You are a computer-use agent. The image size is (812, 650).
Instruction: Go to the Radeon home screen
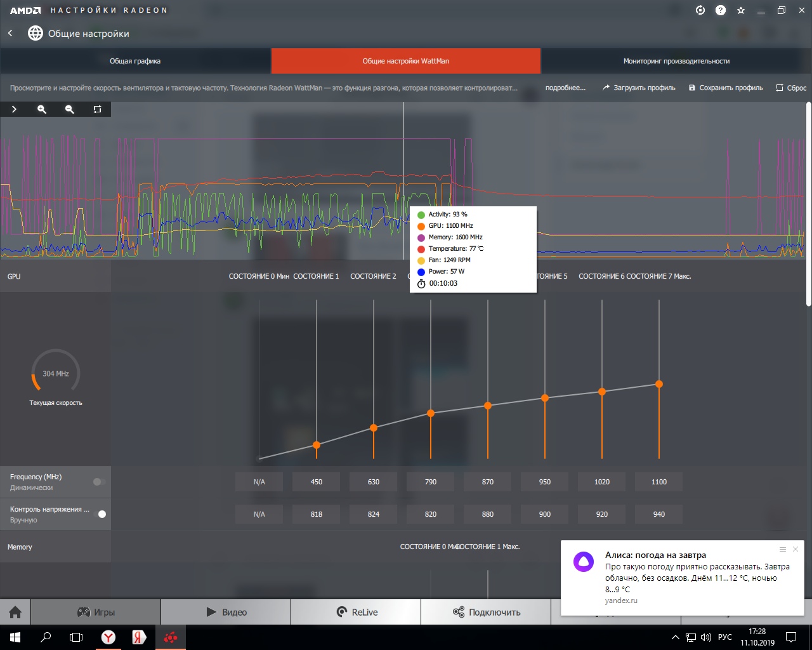15,612
